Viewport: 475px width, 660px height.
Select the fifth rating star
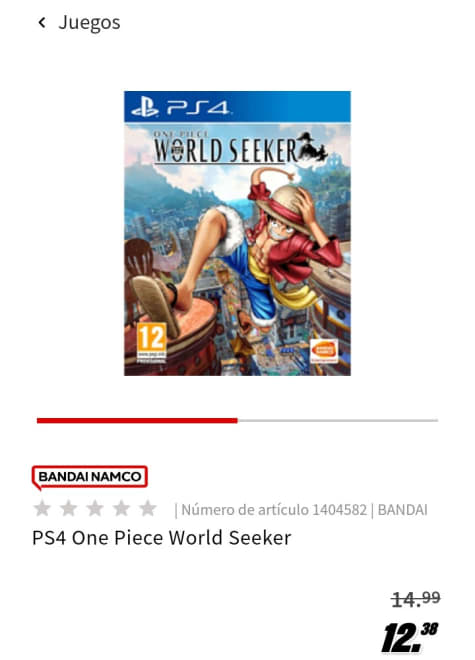coord(148,508)
